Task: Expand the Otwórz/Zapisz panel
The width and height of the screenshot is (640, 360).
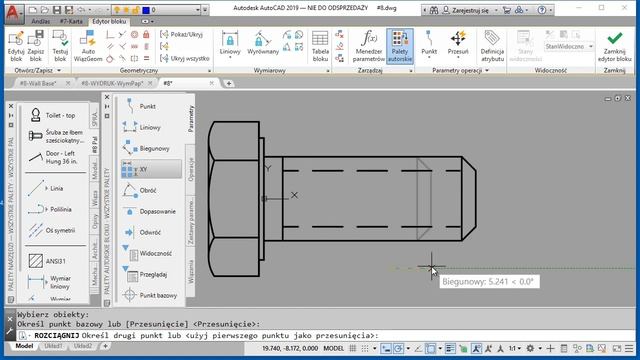Action: point(37,70)
